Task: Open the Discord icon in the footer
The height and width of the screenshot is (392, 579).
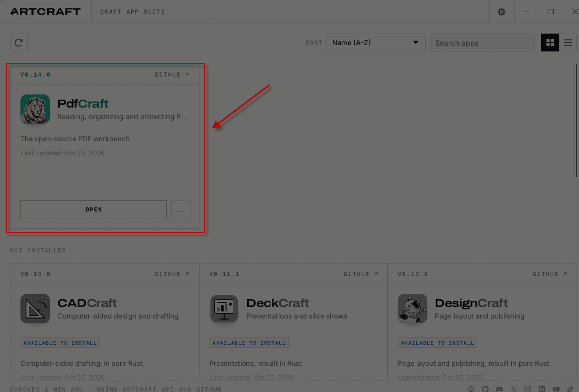Action: [x=499, y=389]
